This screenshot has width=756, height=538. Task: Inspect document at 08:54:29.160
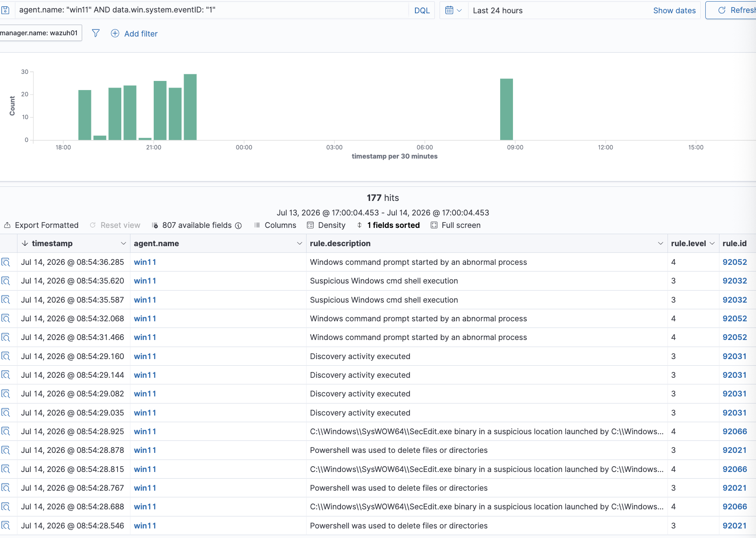(5, 356)
